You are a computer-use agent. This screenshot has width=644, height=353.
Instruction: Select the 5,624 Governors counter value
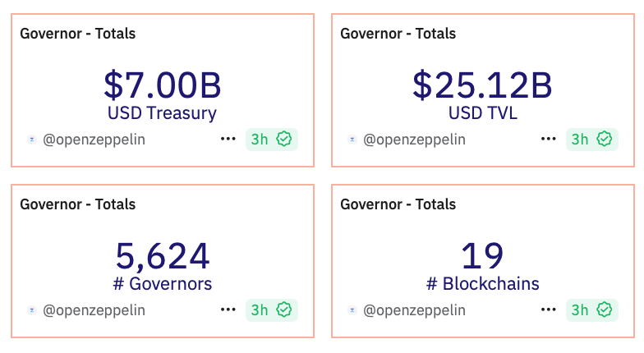163,256
